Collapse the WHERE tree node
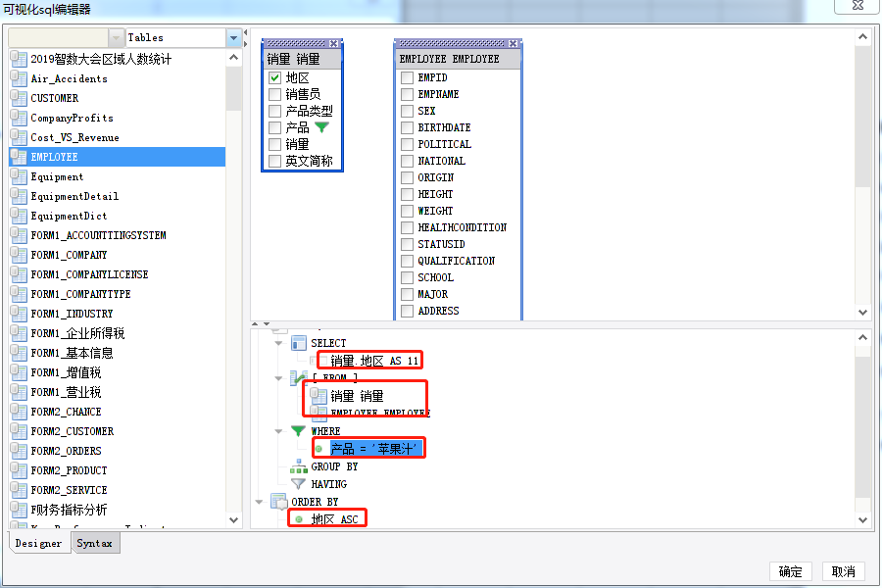Image resolution: width=882 pixels, height=588 pixels. tap(278, 431)
